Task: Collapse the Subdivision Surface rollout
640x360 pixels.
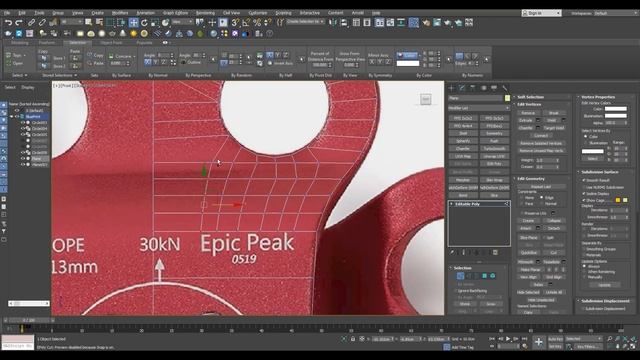Action: (600, 172)
